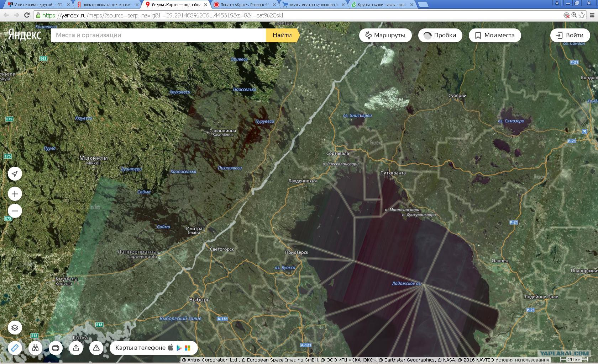This screenshot has height=364, width=598.
Task: Click the E63 road shield
Action: 43,58
